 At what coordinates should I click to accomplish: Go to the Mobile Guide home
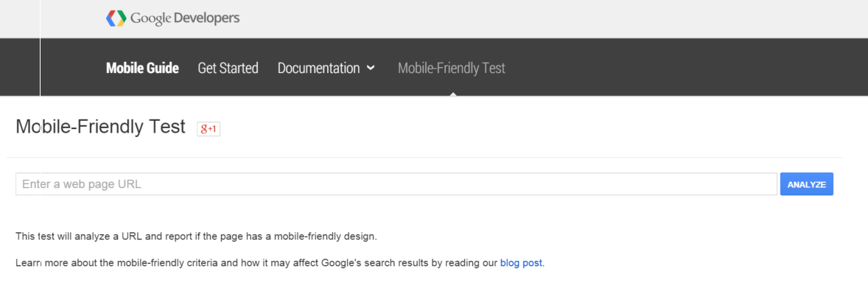click(x=142, y=68)
